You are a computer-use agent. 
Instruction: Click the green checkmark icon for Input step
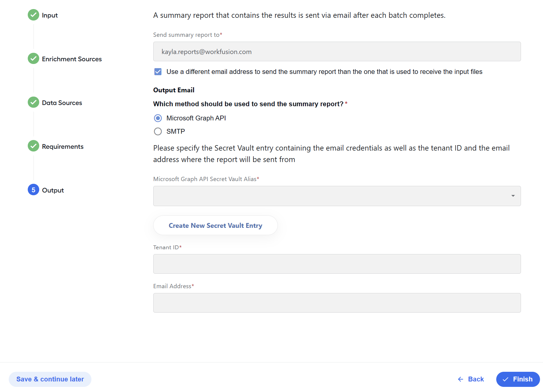click(x=33, y=15)
